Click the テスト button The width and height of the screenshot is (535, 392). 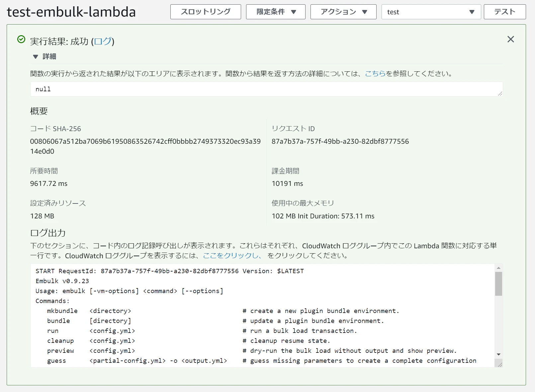pos(505,12)
